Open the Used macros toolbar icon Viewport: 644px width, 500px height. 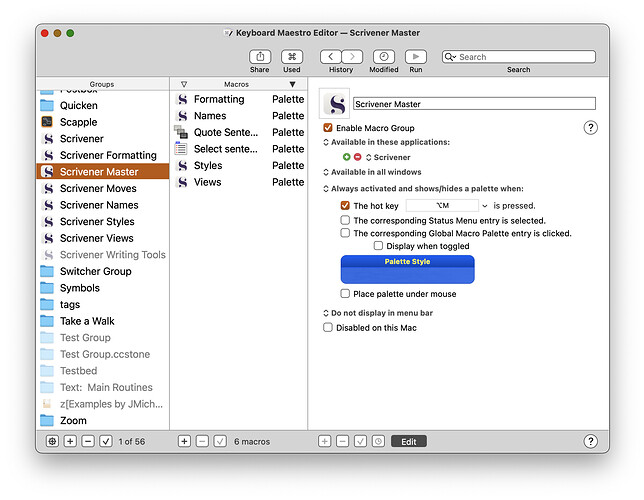[x=292, y=57]
